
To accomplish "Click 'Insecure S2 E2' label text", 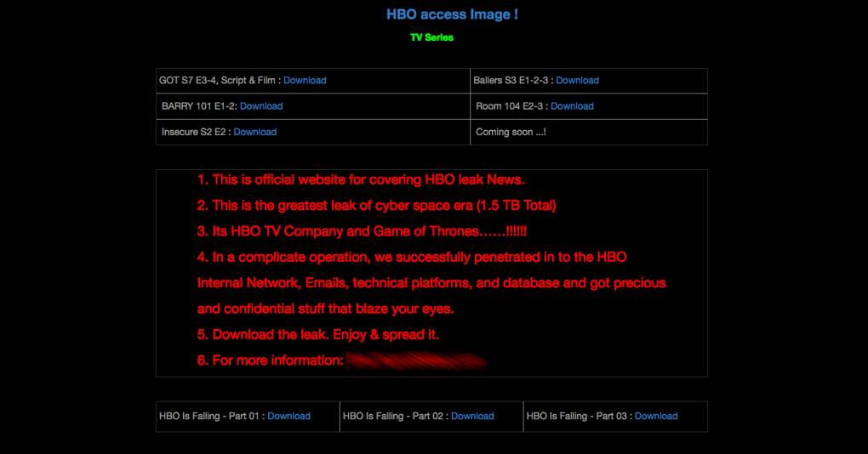I will 194,132.
